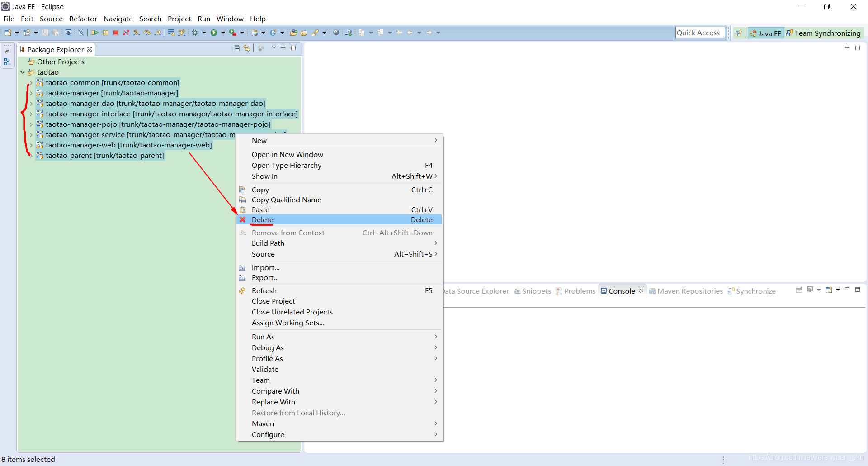Expand the taotao-manager-web project node

tap(31, 145)
